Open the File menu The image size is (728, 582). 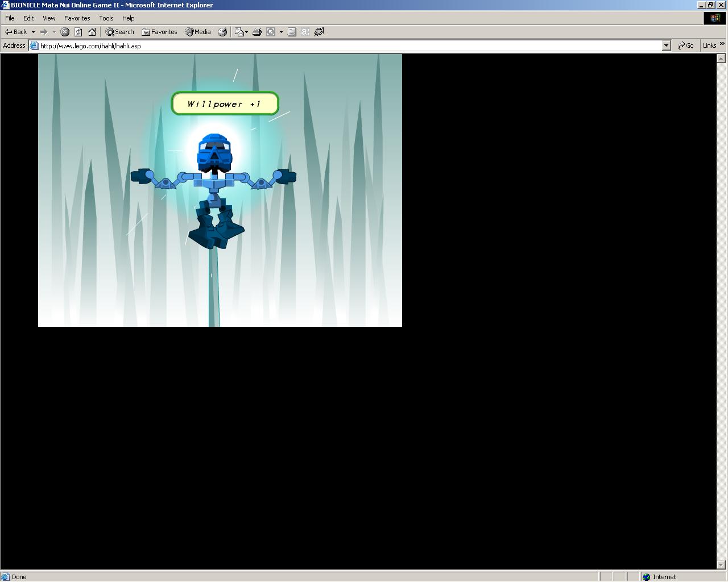(x=10, y=18)
